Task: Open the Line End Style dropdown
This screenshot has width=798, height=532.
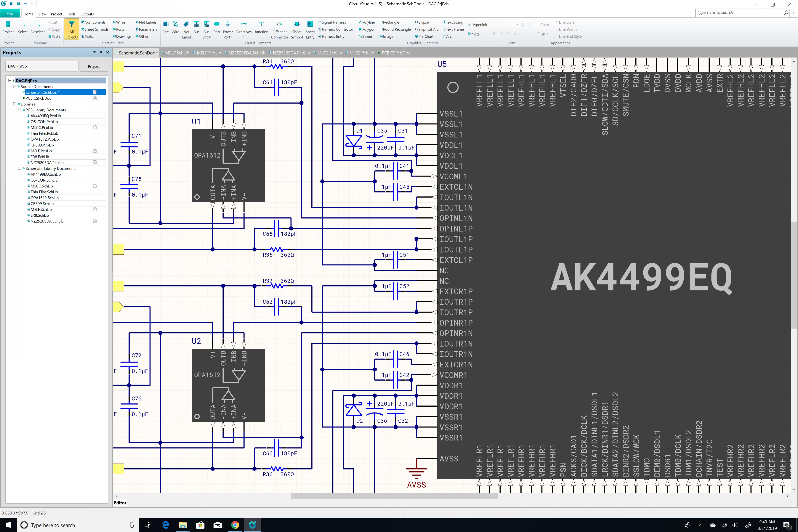Action: click(x=570, y=36)
